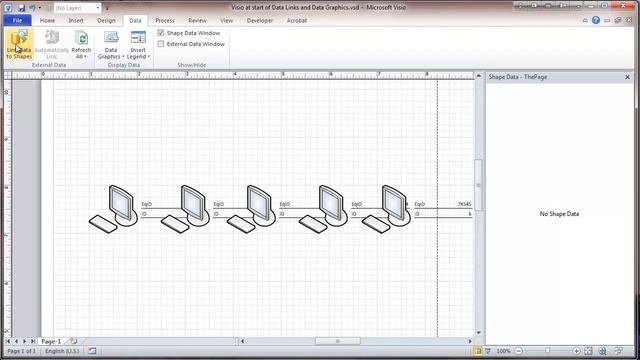Click the Save icon in Quick Access toolbar
The width and height of the screenshot is (640, 360).
pyautogui.click(x=21, y=8)
